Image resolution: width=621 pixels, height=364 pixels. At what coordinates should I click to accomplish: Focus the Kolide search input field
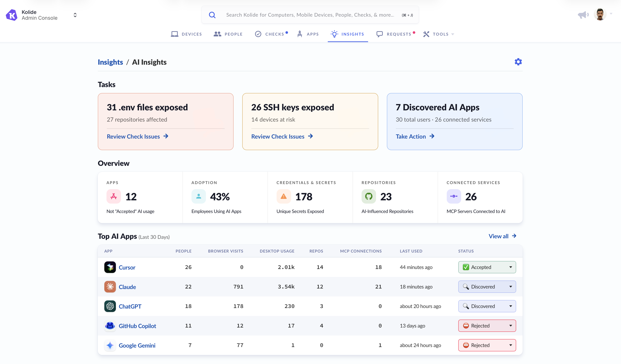310,15
